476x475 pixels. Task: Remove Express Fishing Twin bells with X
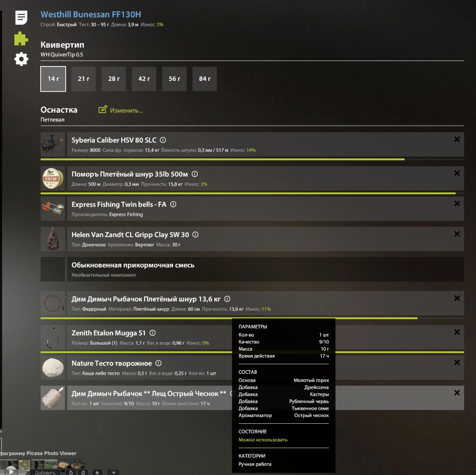coord(457,204)
